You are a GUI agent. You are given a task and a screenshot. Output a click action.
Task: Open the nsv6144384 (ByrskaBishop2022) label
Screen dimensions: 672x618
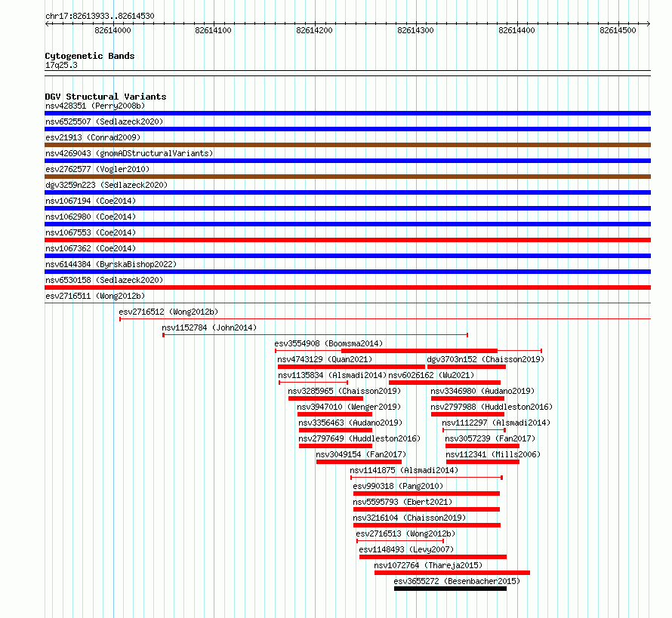(x=111, y=264)
